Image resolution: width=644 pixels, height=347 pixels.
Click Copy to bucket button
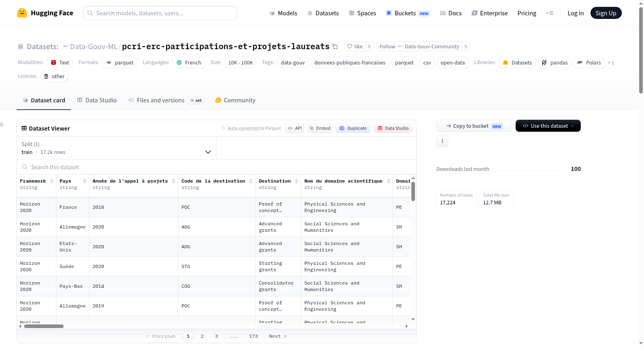[x=474, y=126]
